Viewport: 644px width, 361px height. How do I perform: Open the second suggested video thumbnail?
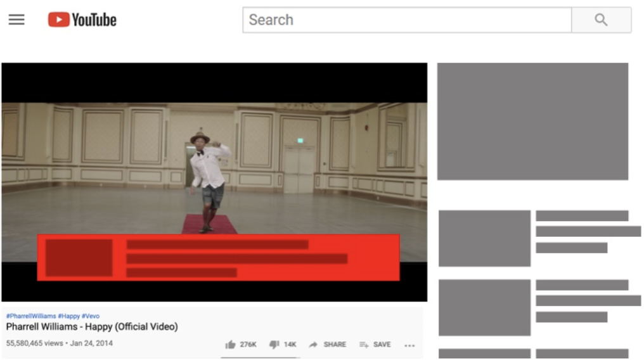pos(485,308)
